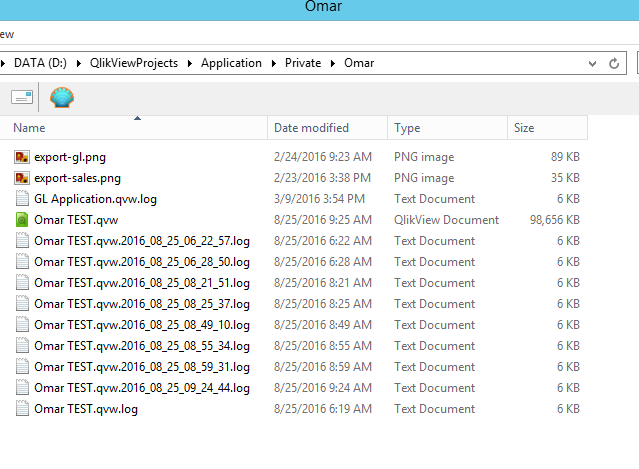Select file name GL Application.qvw.log
The height and width of the screenshot is (469, 639).
point(95,199)
